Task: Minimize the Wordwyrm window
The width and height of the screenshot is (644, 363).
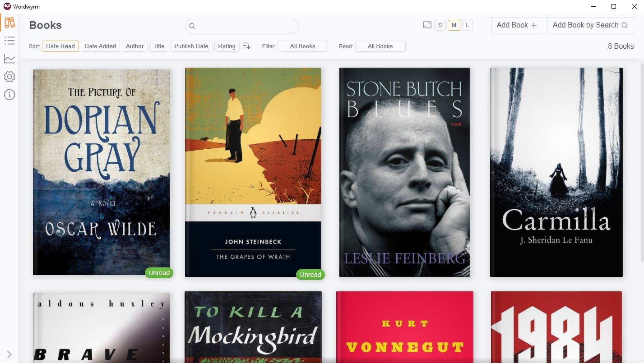Action: 593,6
